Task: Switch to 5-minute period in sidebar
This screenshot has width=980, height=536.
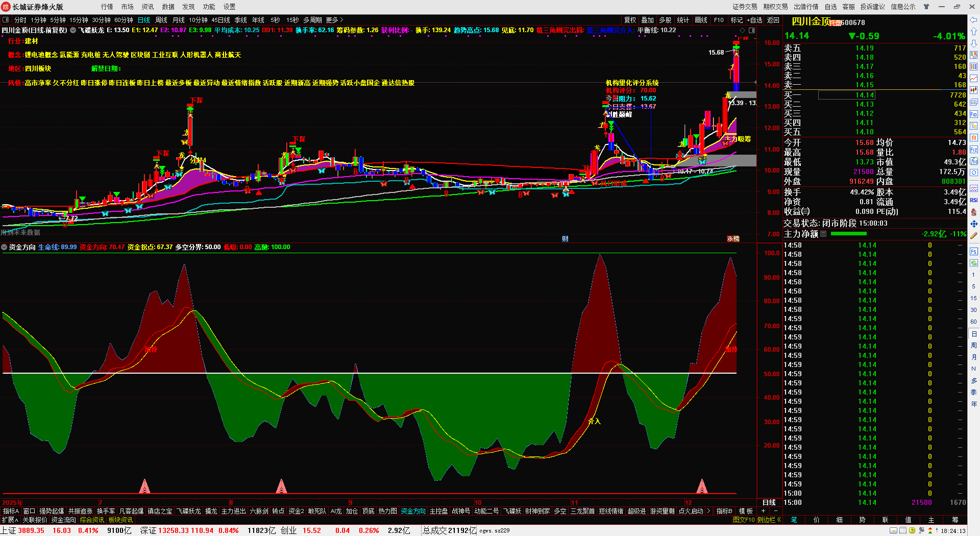Action: 973,286
